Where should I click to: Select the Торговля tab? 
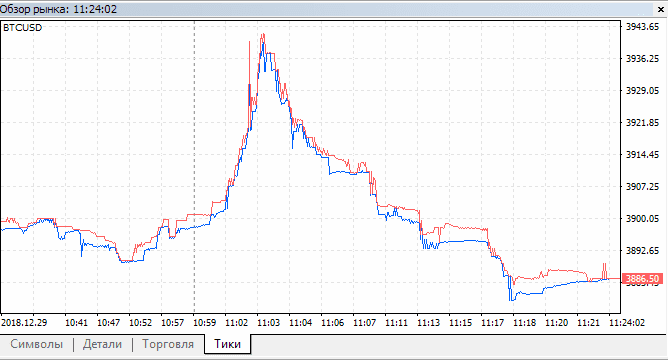point(168,344)
